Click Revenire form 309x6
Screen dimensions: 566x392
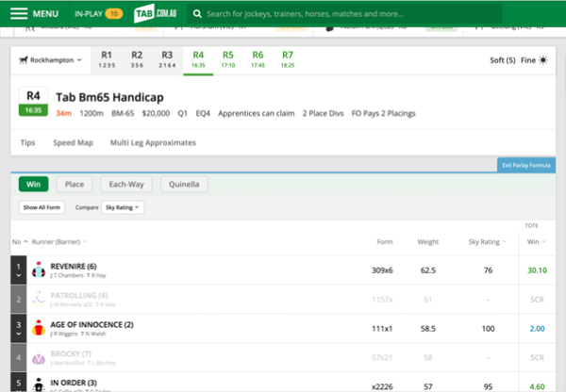coord(382,270)
